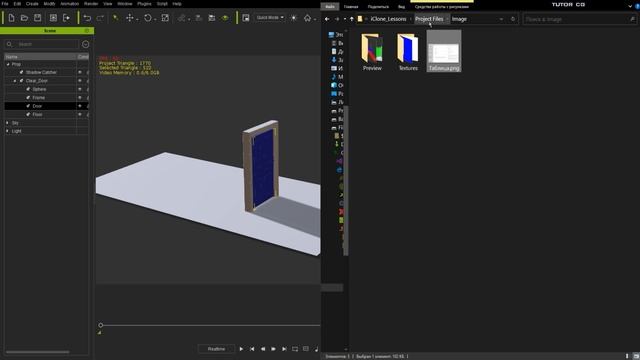Go up one folder in File Explorer
Image resolution: width=640 pixels, height=360 pixels.
point(351,19)
